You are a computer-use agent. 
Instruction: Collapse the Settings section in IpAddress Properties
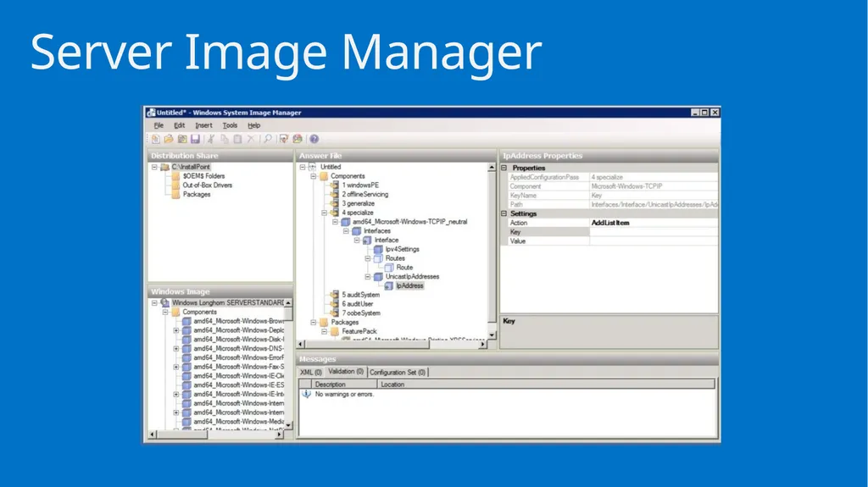coord(504,213)
